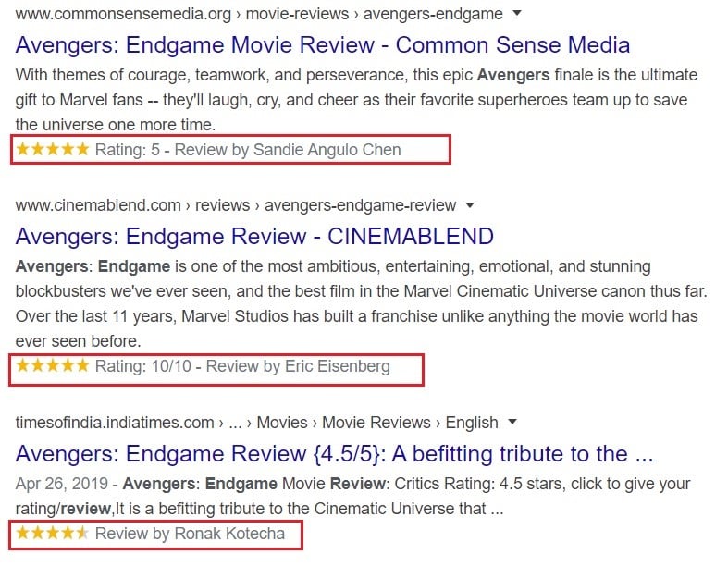Click 'Review by Sandie Angulo Chen' text
The height and width of the screenshot is (566, 728).
(x=288, y=149)
